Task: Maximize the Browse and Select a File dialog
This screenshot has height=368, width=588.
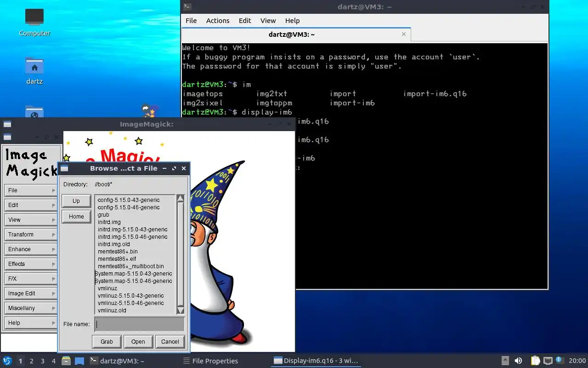Action: pyautogui.click(x=174, y=168)
